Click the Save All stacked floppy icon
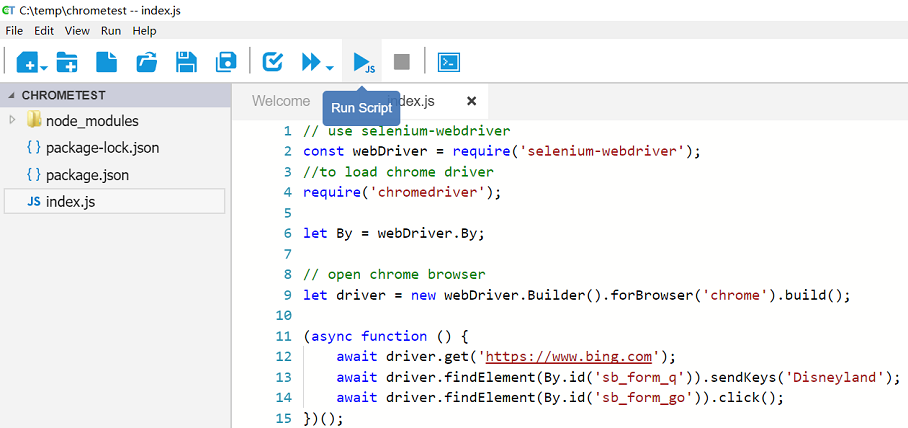 click(227, 62)
